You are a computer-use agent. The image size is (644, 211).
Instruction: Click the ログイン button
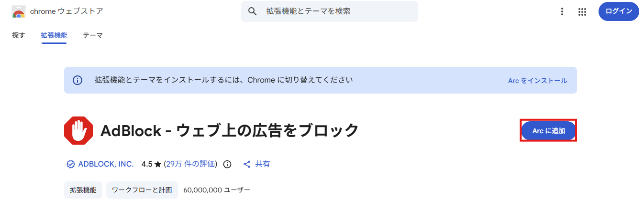tap(619, 11)
